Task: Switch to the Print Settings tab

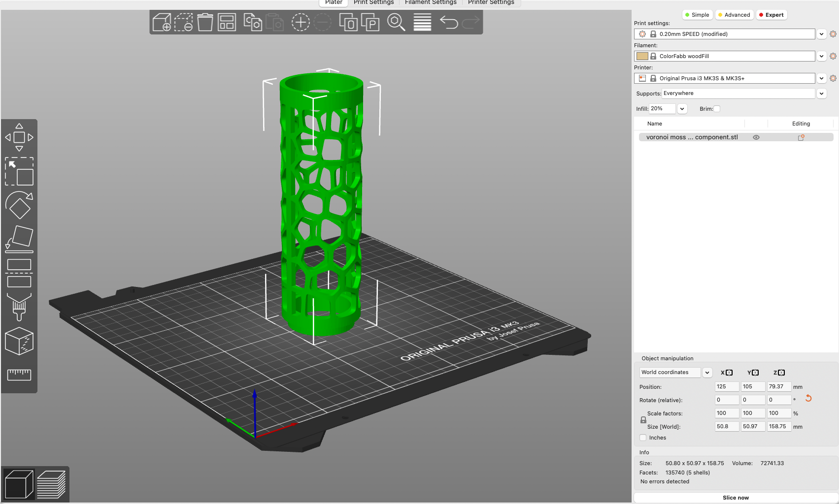Action: pos(373,2)
